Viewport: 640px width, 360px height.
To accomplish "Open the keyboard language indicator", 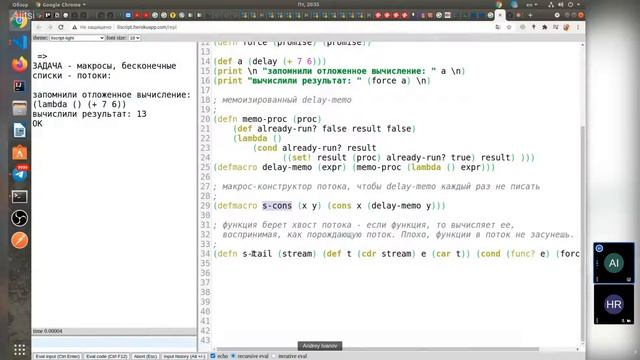I will point(532,4).
